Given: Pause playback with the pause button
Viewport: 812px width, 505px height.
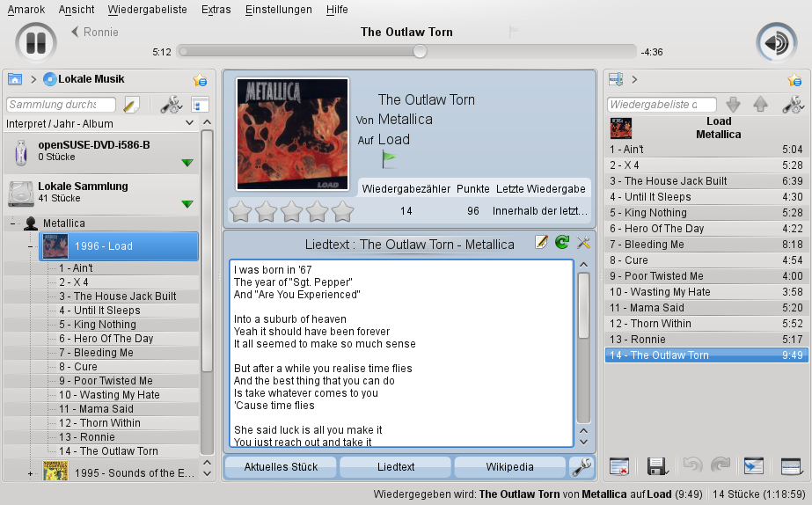Looking at the screenshot, I should coord(36,43).
